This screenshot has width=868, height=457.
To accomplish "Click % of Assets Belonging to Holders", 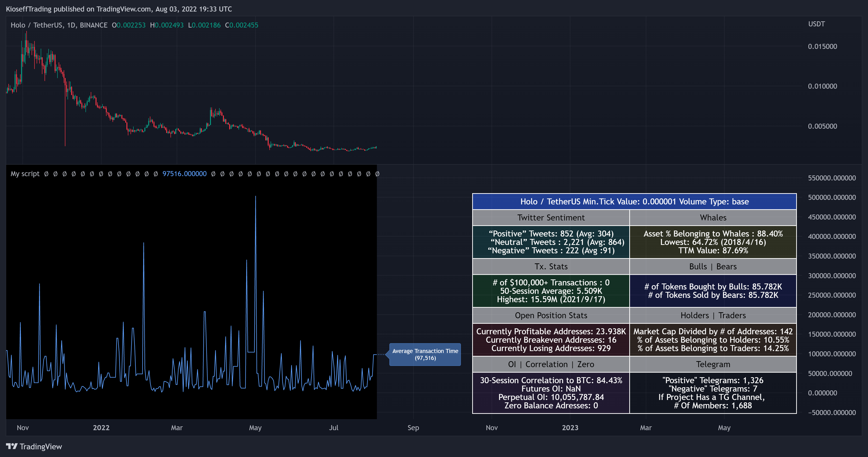I will pyautogui.click(x=713, y=340).
